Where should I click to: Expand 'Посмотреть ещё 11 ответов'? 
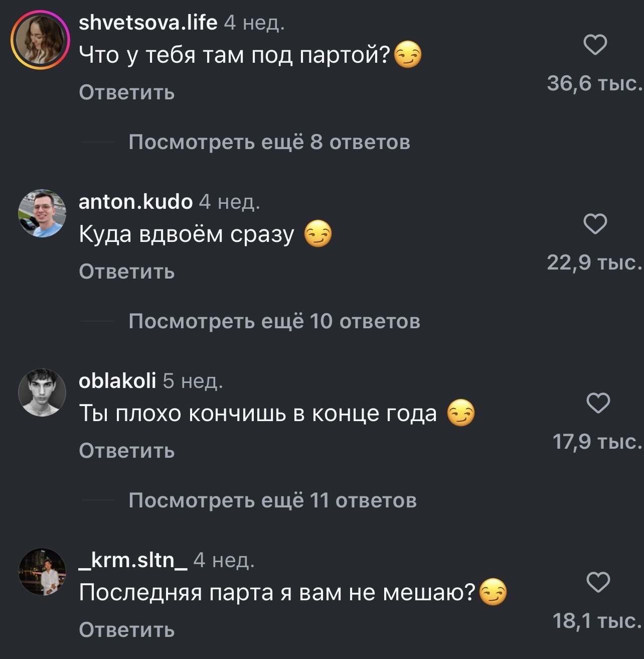pos(272,500)
